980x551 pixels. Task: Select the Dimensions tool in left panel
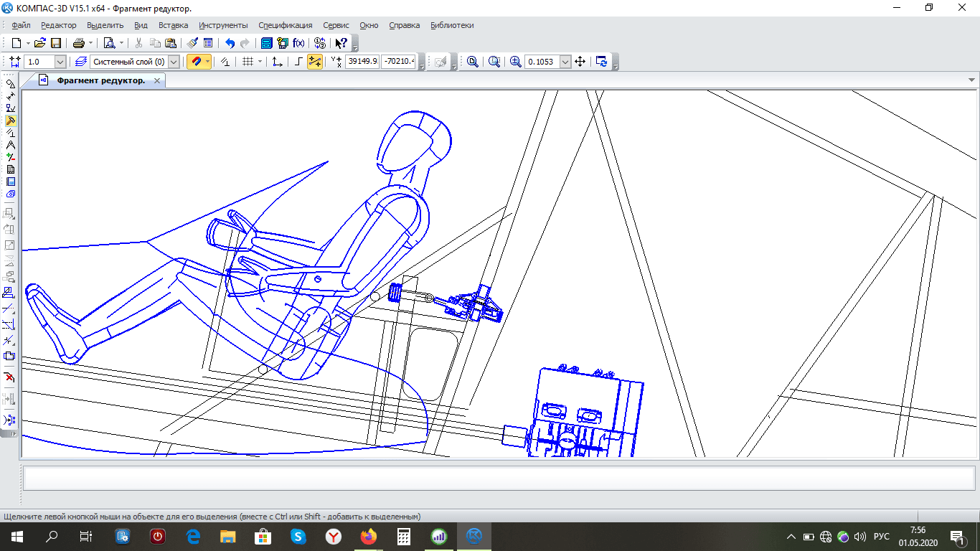click(11, 96)
